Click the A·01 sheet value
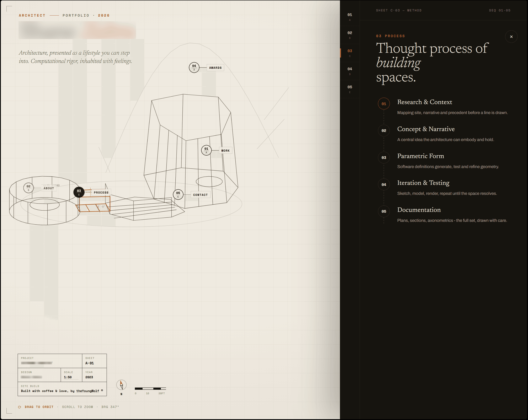Image resolution: width=528 pixels, height=420 pixels. coord(89,363)
